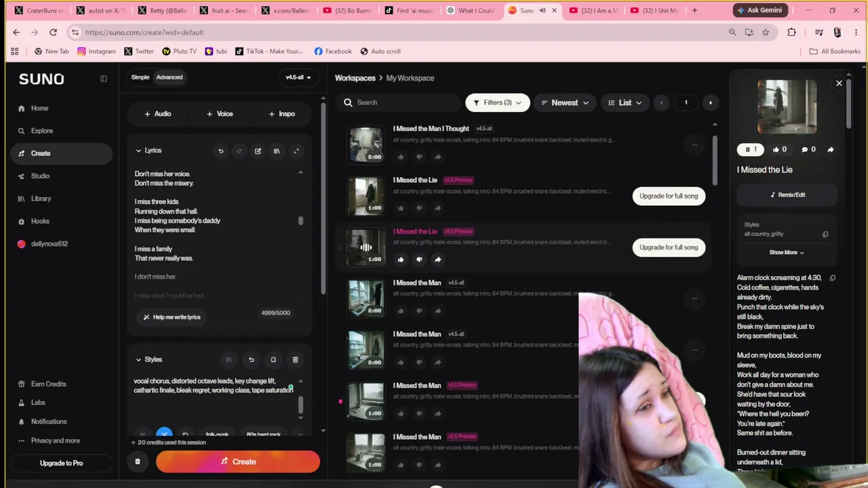The width and height of the screenshot is (868, 488).
Task: Open dellynova612 profile
Action: tap(42, 244)
